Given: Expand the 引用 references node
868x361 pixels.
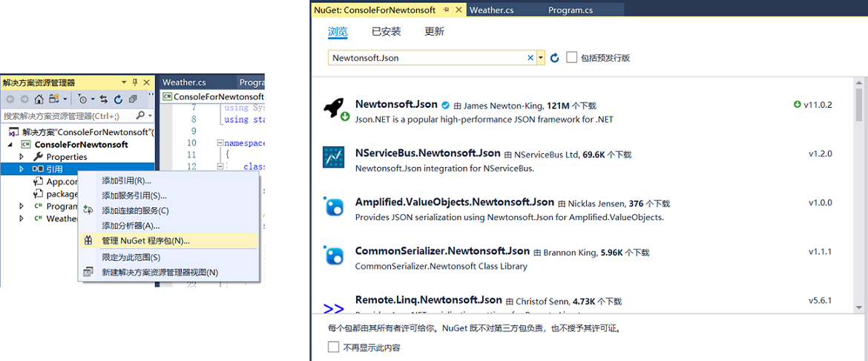Looking at the screenshot, I should [22, 169].
